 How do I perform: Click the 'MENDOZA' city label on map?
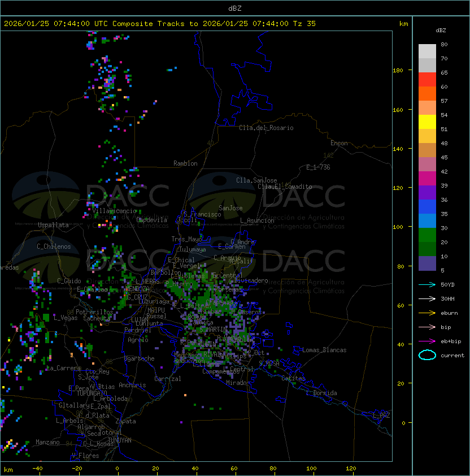coord(137,288)
